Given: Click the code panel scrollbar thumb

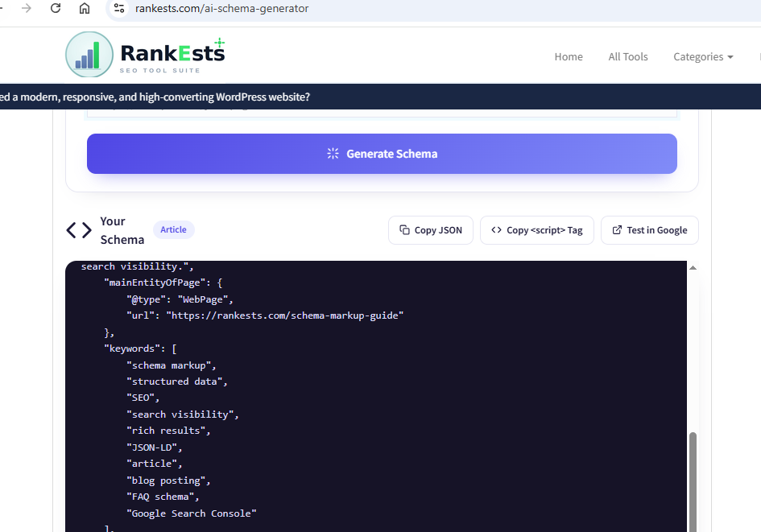Looking at the screenshot, I should tap(693, 481).
